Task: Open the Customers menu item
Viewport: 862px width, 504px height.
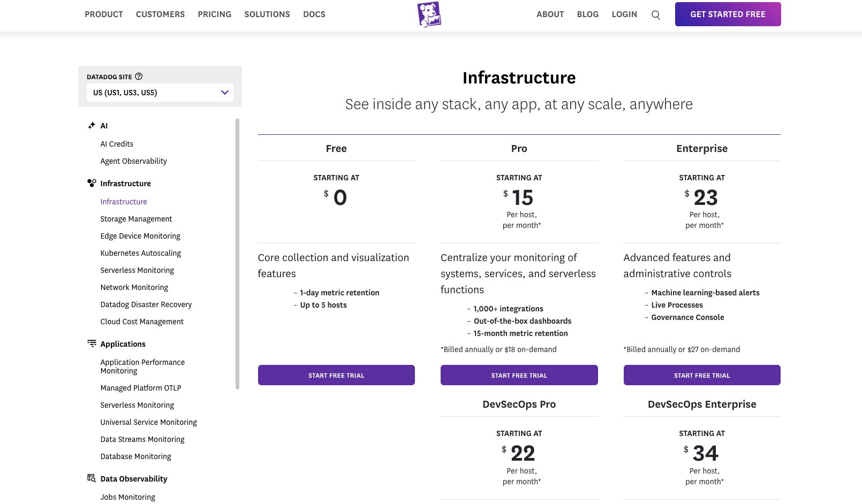Action: (x=160, y=14)
